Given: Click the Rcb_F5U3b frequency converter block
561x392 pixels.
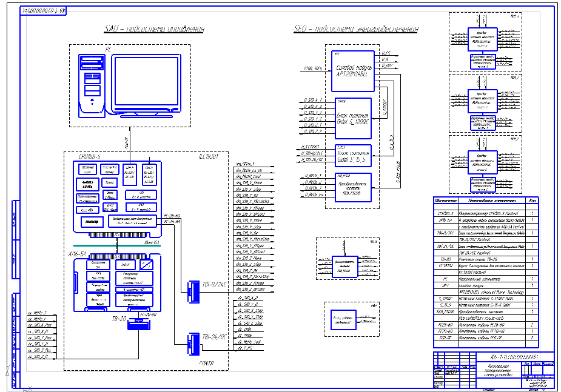Looking at the screenshot, I should [x=352, y=187].
